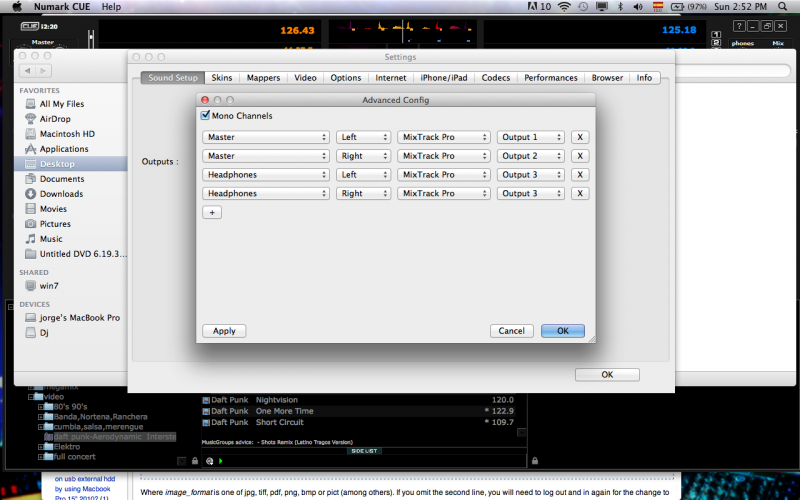Open the Codecs settings tab
The image size is (800, 500).
[495, 78]
